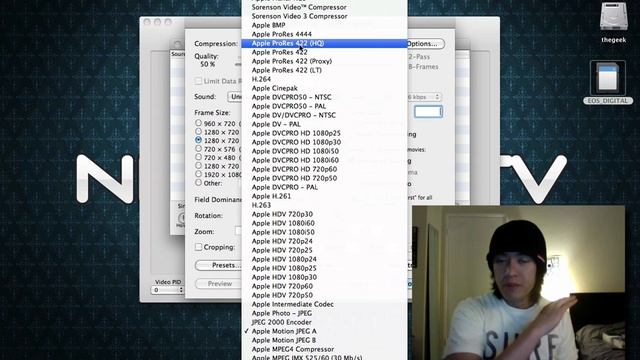640x360 pixels.
Task: Open the Sound dropdown
Action: click(x=235, y=97)
